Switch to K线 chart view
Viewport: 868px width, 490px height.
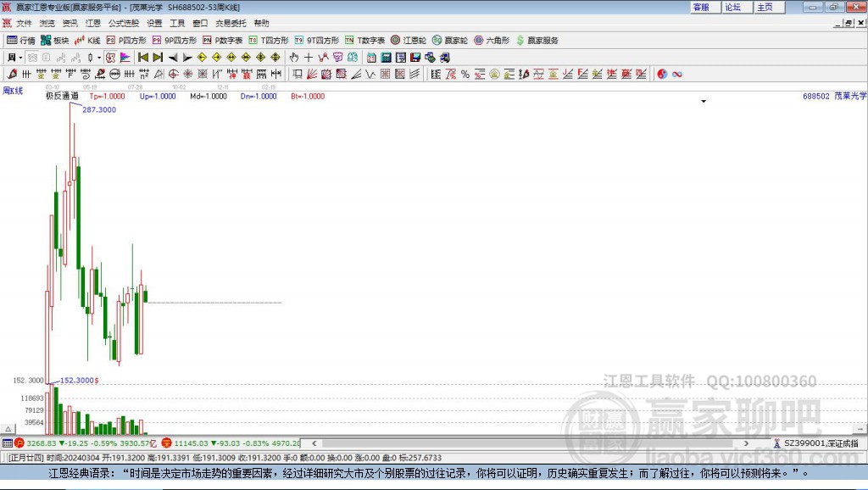(87, 41)
